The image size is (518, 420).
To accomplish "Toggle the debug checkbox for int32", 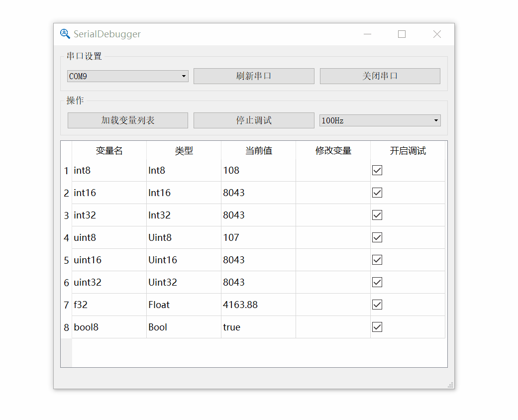I will [x=377, y=215].
